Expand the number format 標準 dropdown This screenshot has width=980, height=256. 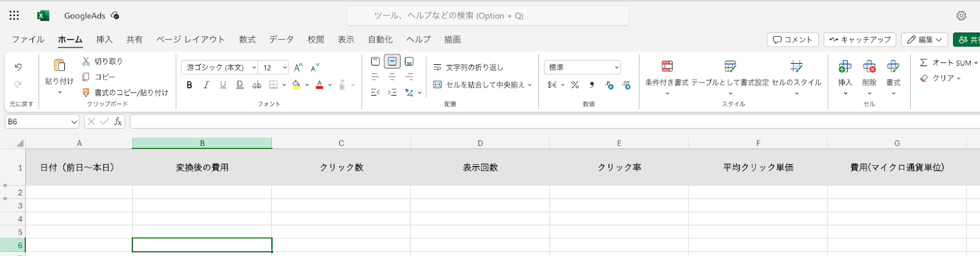point(616,67)
